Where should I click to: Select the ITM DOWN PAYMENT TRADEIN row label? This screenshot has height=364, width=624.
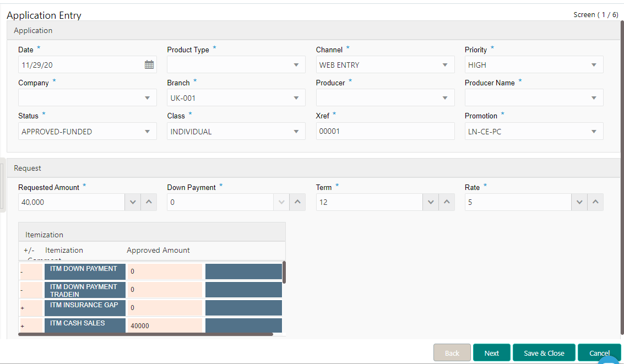[85, 290]
